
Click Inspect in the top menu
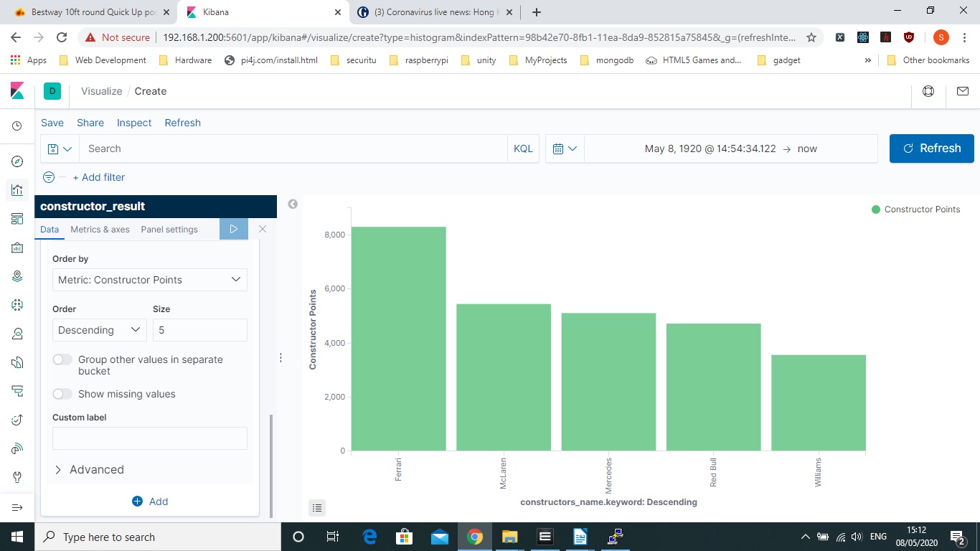point(134,123)
